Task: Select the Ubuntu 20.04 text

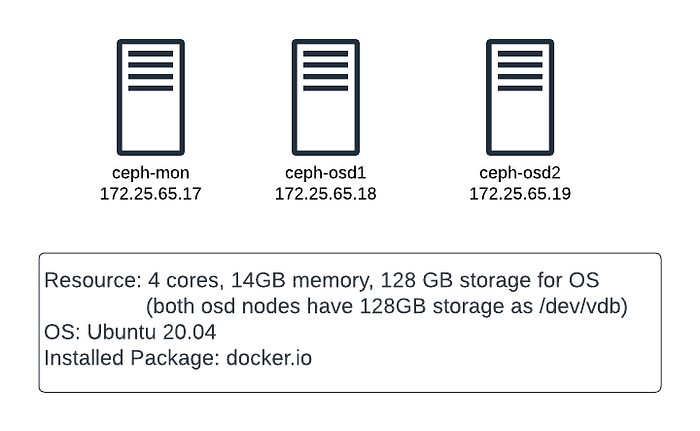Action: pos(152,332)
